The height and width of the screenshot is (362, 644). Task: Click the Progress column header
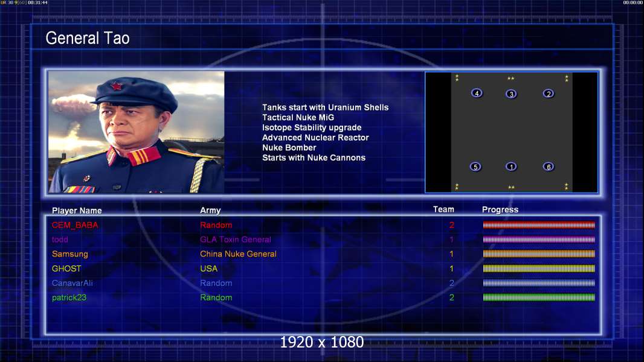[x=500, y=210]
